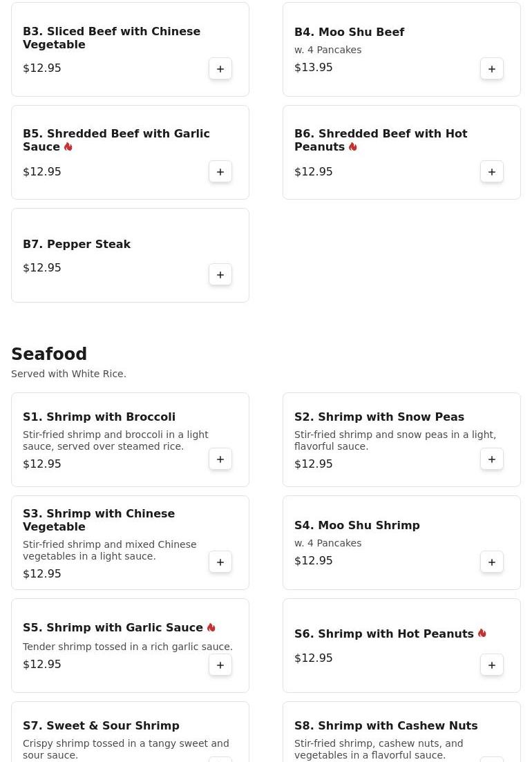Screen dimensions: 532x762
Task: Add B7 Pepper Steak to order
Action: pos(220,275)
